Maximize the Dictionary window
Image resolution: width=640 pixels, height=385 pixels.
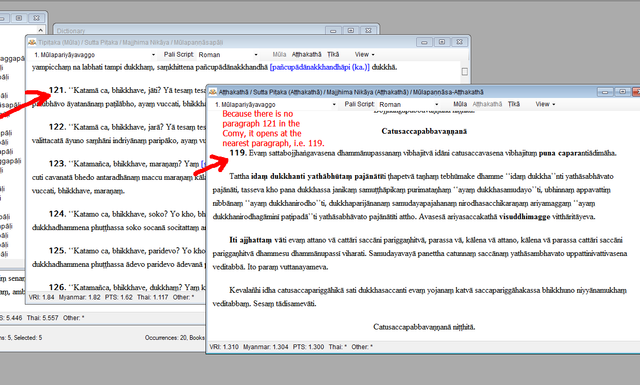[x=351, y=31]
